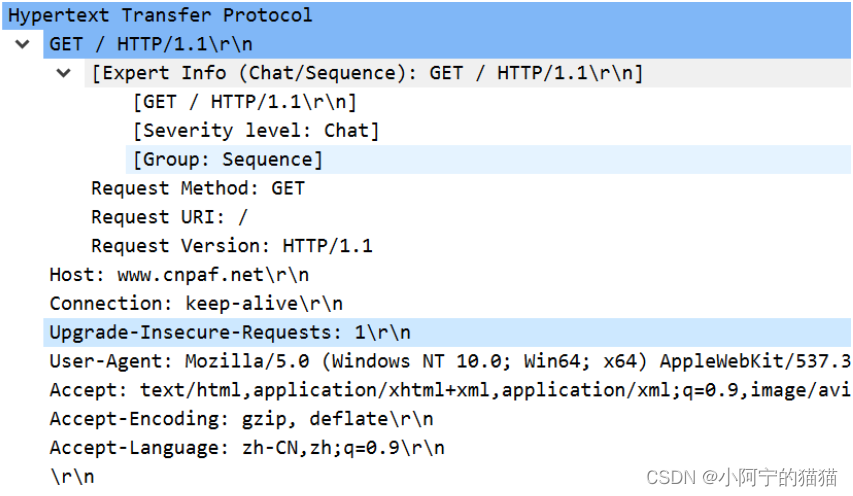Select the GET / HTTP/1.1 request line
This screenshot has width=853, height=496.
point(447,44)
